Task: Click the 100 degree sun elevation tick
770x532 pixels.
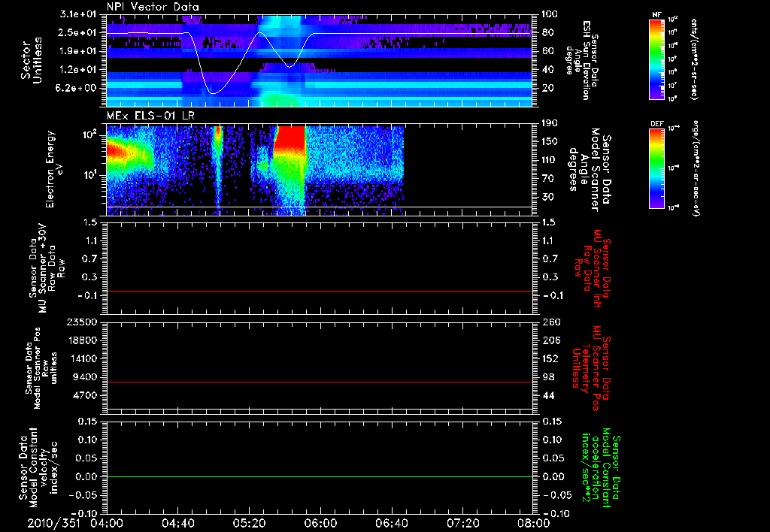Action: coord(550,14)
